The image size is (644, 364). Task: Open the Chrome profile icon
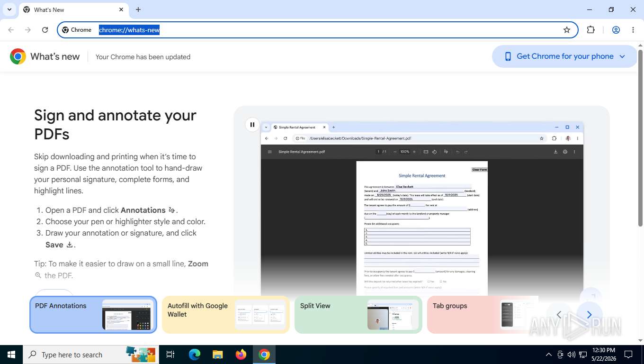point(616,30)
